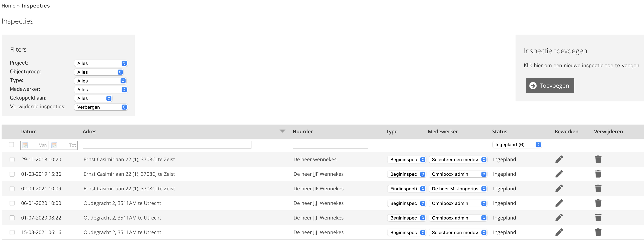
Task: Click trash icon for 06-01-2020 10:00 inspection
Action: 598,203
